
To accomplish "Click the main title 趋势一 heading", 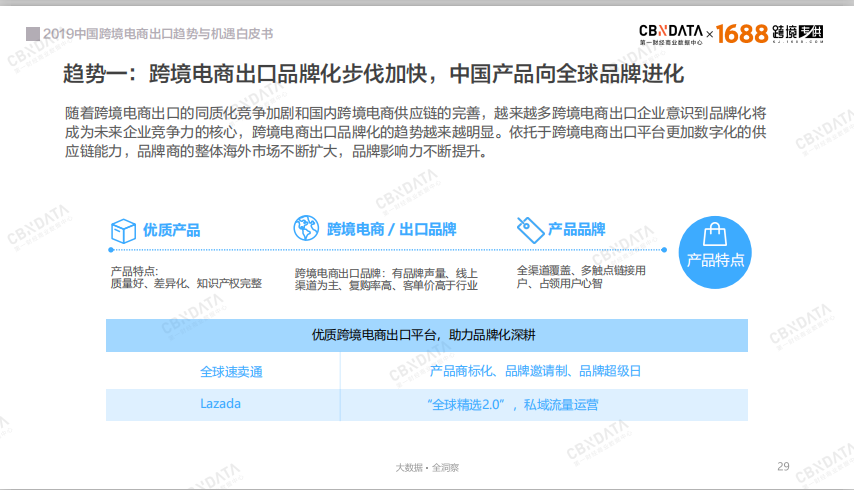I will coord(373,74).
